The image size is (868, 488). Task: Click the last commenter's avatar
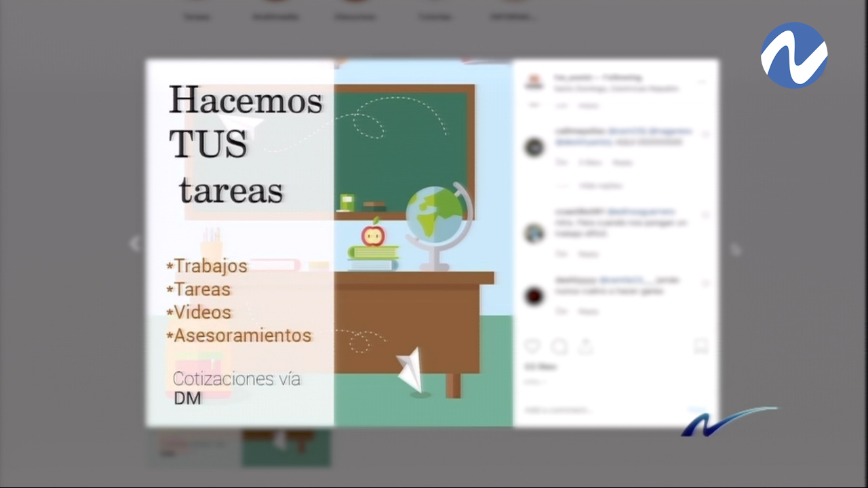(x=534, y=296)
